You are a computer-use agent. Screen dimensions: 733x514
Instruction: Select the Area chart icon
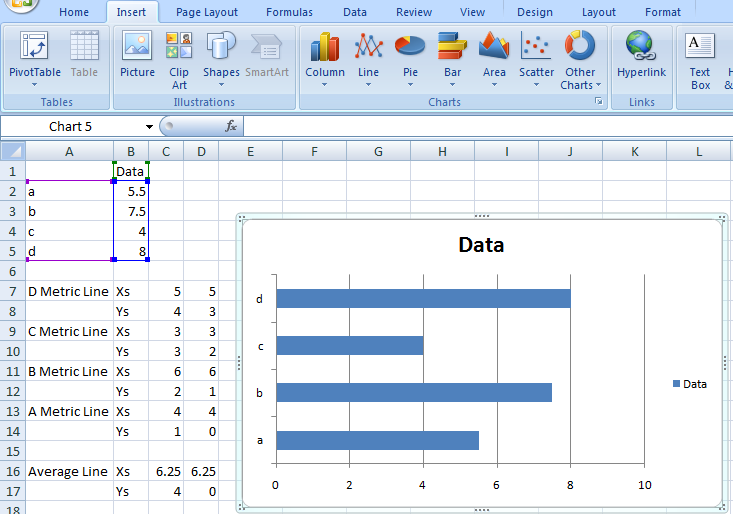tap(494, 58)
